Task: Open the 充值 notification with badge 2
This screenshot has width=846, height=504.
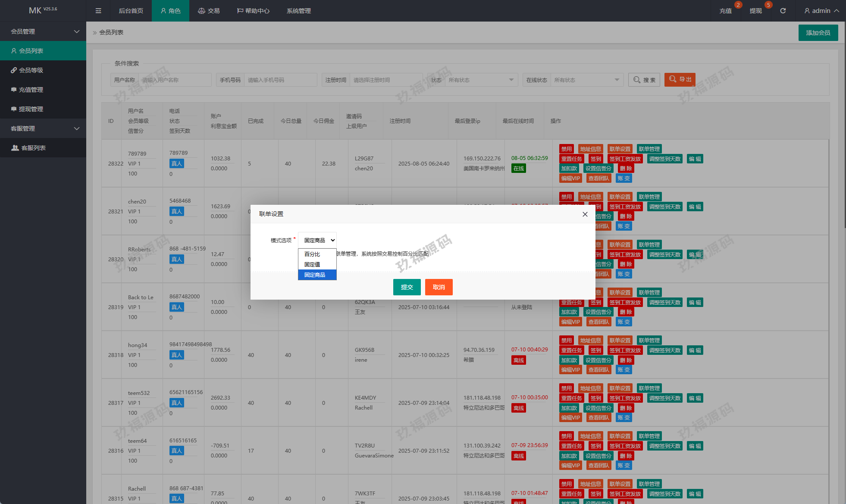Action: pyautogui.click(x=726, y=11)
